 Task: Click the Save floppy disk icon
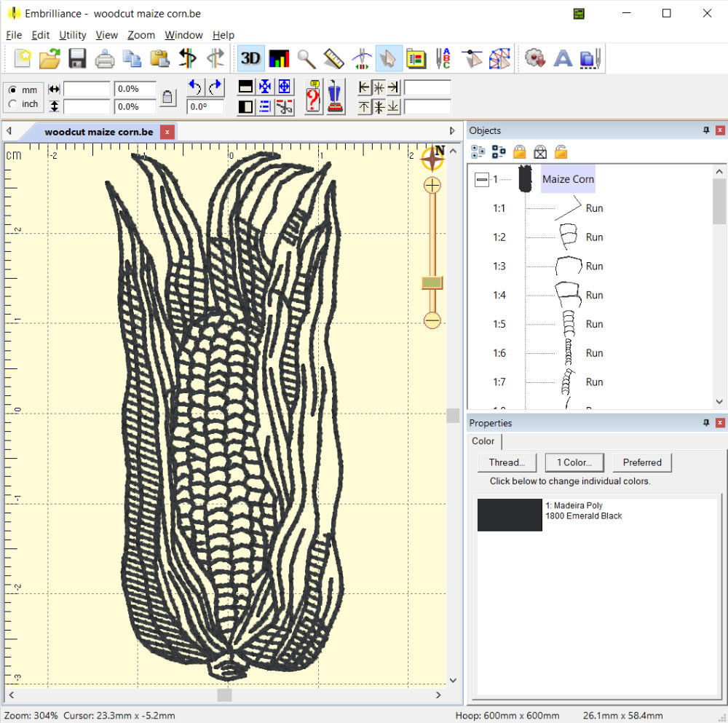pos(77,58)
